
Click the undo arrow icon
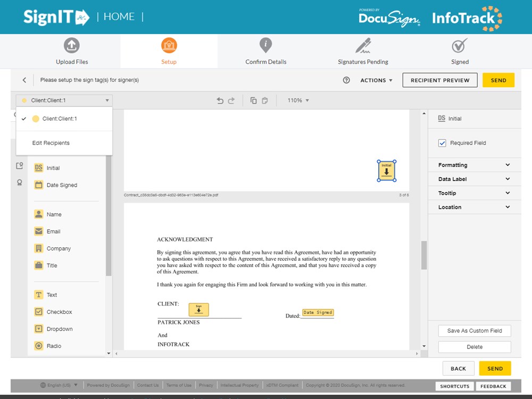coord(220,101)
